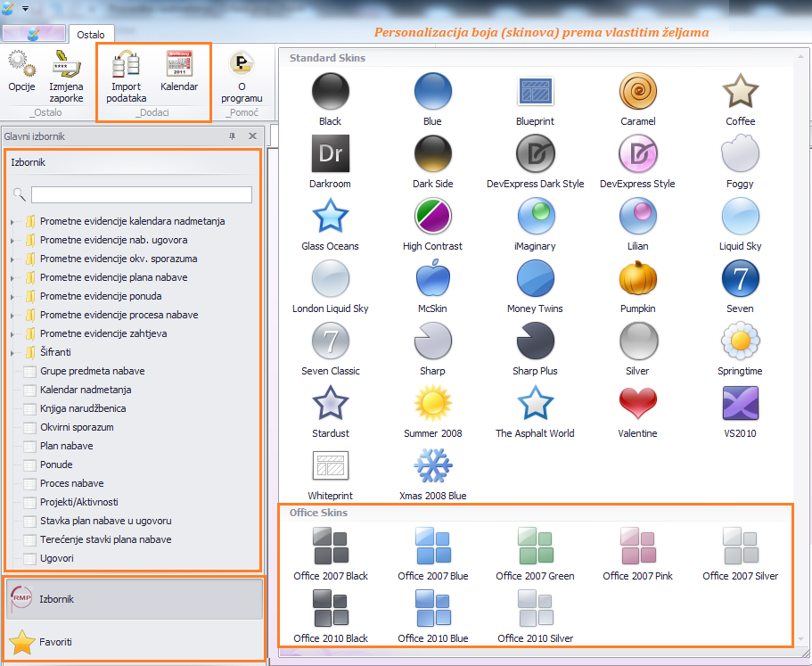The height and width of the screenshot is (666, 812).
Task: Select the Whiteprint skin
Action: [x=330, y=473]
